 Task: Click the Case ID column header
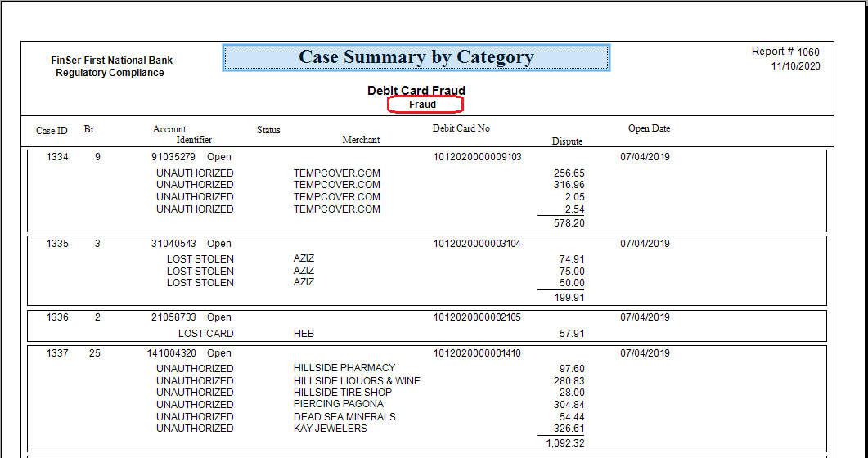coord(52,131)
